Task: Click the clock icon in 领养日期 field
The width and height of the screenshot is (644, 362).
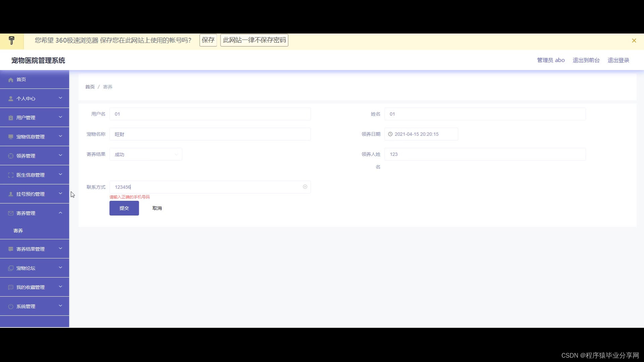Action: pyautogui.click(x=390, y=134)
